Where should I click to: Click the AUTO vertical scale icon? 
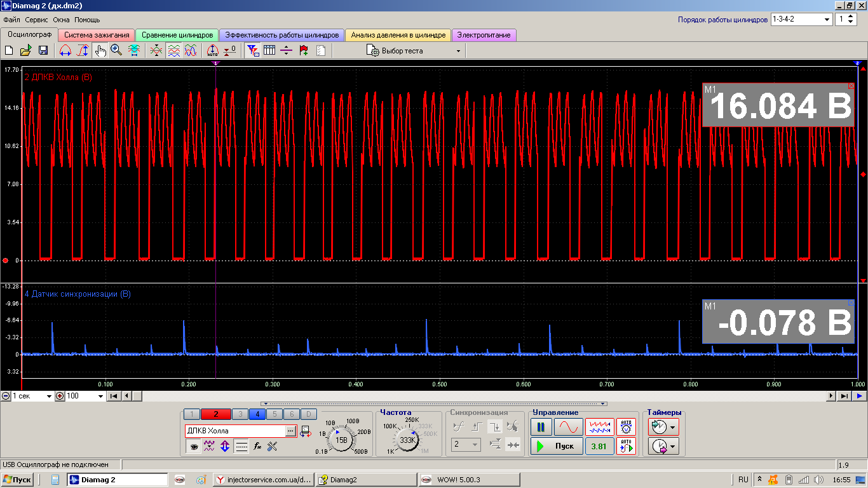point(213,51)
